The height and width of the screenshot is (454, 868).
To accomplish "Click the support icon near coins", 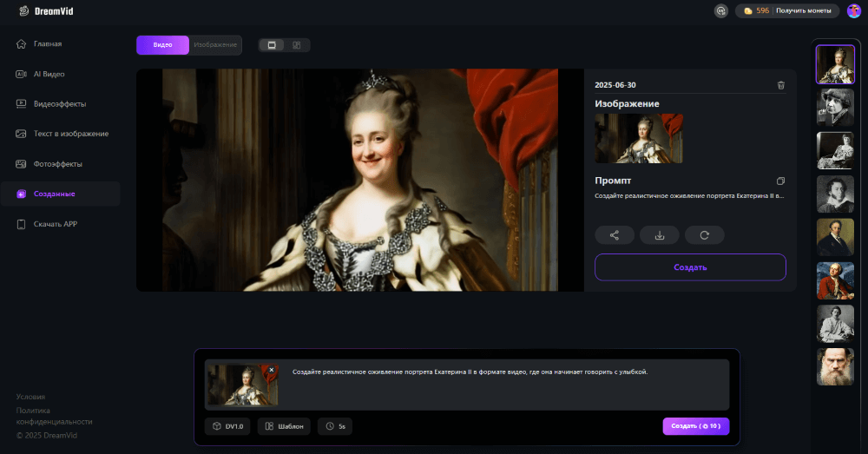I will click(x=720, y=10).
